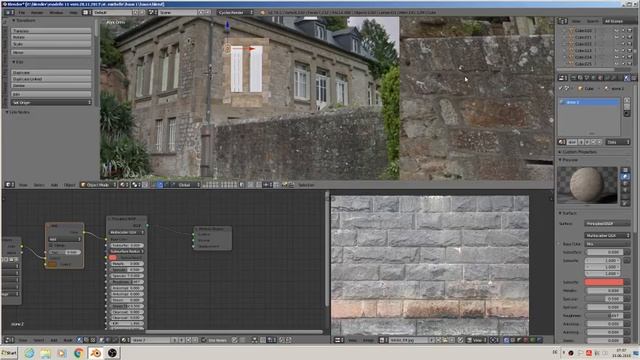Toggle the Clamp checkbox in the Add node

click(x=52, y=246)
